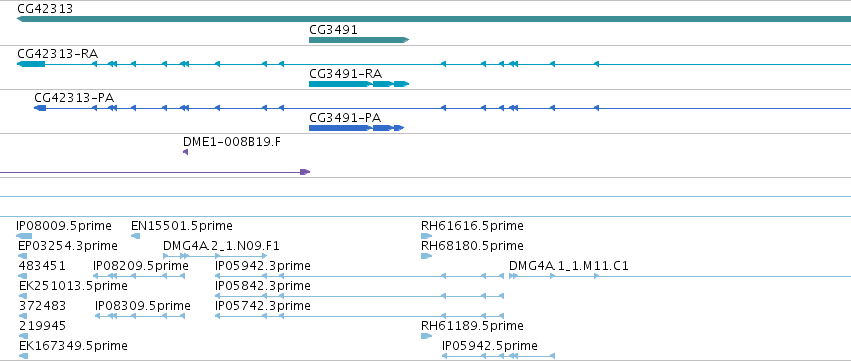Click the IP05942.3prime label
851x361 pixels.
click(x=263, y=266)
